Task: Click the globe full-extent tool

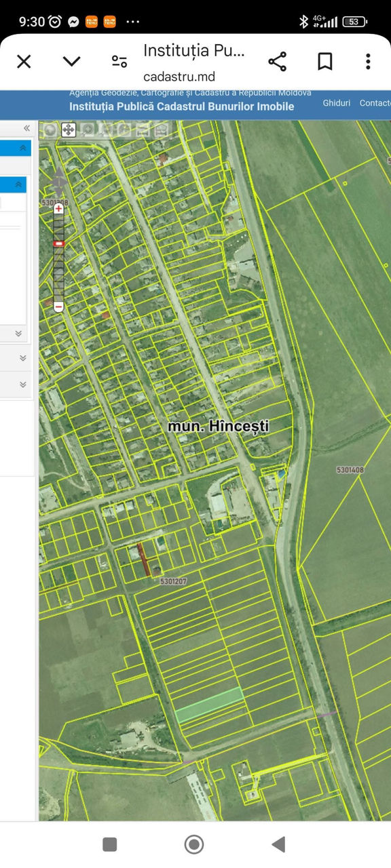Action: coord(50,130)
